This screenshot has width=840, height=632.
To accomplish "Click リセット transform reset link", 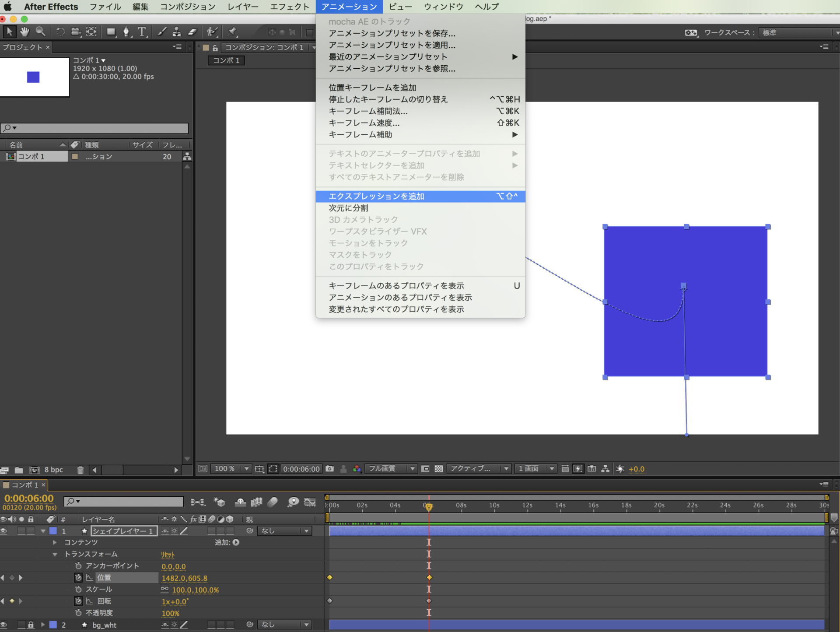I will (168, 555).
